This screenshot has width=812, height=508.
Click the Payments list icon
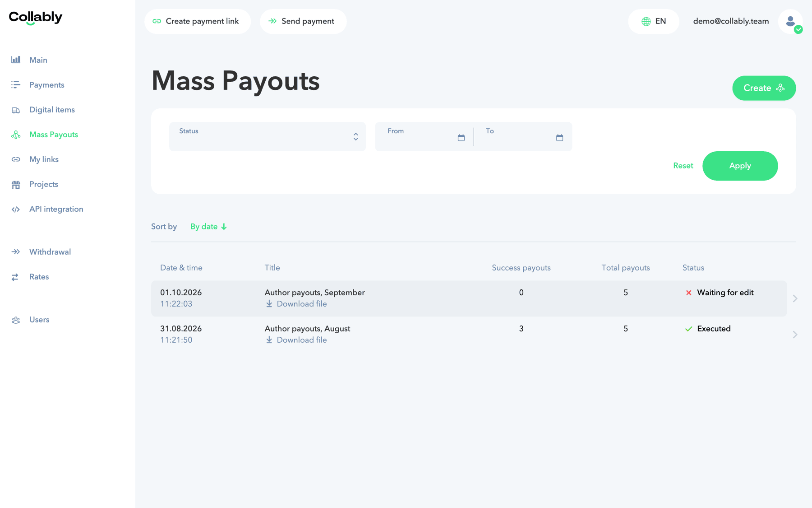(x=16, y=84)
